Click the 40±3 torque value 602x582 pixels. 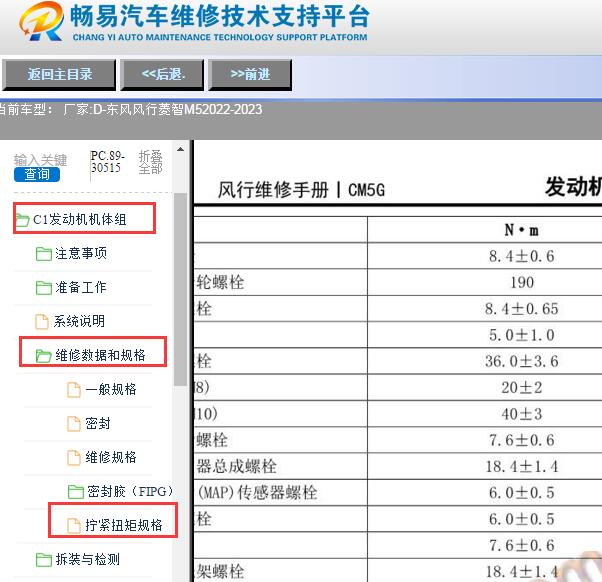(521, 414)
